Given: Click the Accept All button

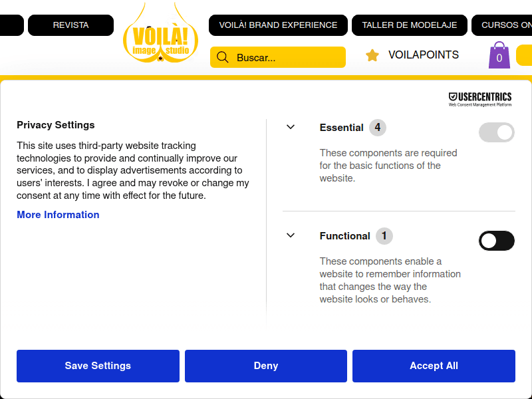Looking at the screenshot, I should click(434, 366).
